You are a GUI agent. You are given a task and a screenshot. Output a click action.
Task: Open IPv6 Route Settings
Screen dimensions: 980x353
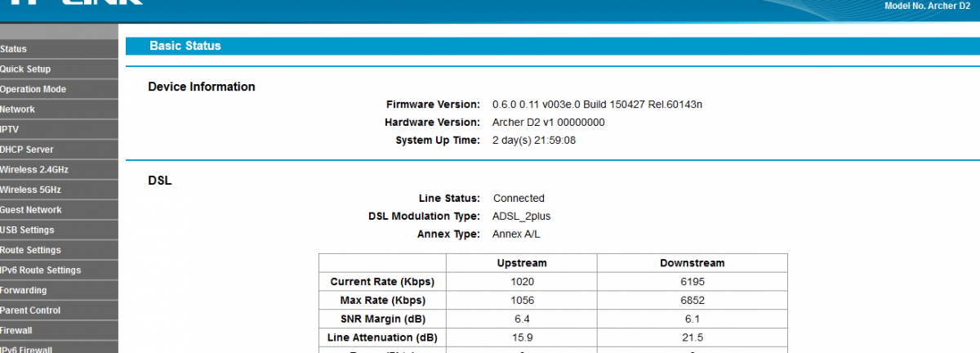(x=59, y=270)
